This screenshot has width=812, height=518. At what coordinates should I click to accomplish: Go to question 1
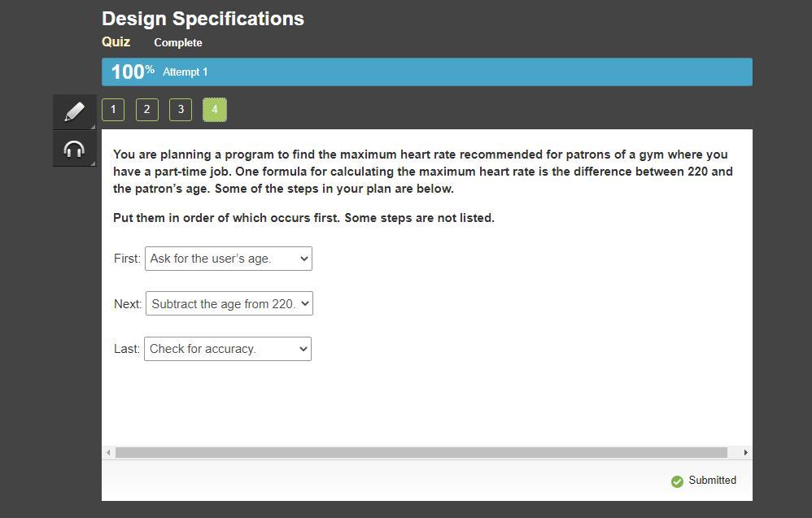coord(113,109)
